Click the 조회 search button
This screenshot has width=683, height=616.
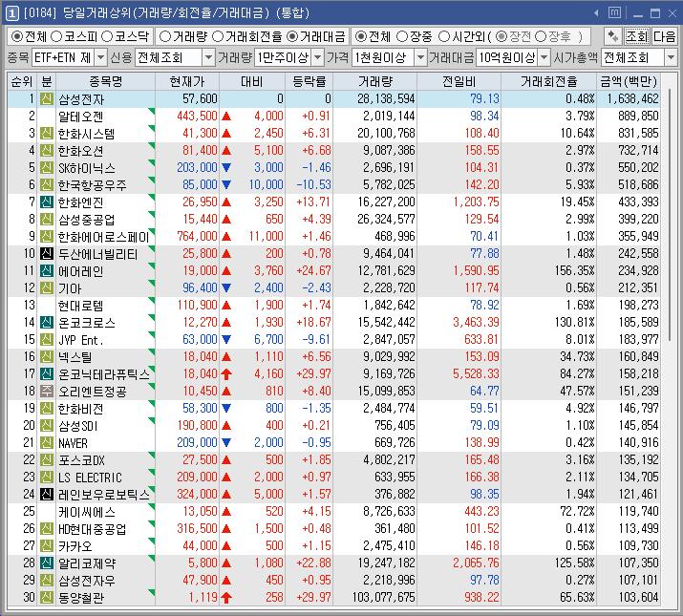pyautogui.click(x=637, y=36)
